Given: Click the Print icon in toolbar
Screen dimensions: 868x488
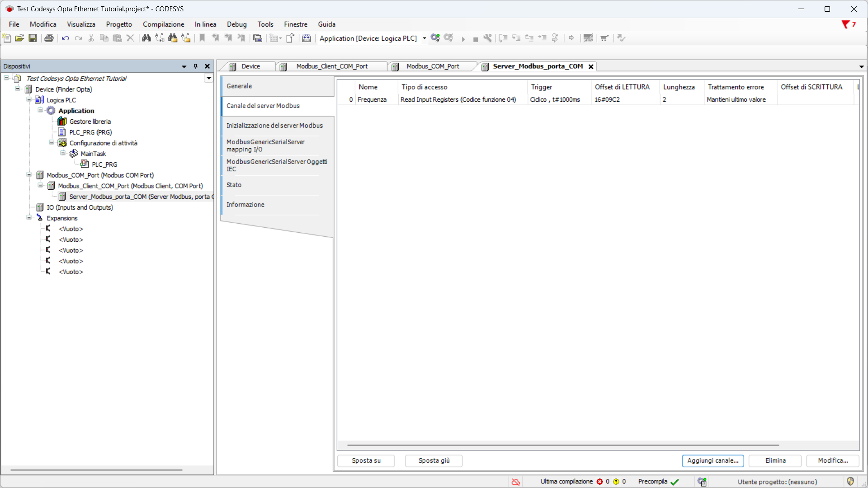Looking at the screenshot, I should [x=49, y=38].
